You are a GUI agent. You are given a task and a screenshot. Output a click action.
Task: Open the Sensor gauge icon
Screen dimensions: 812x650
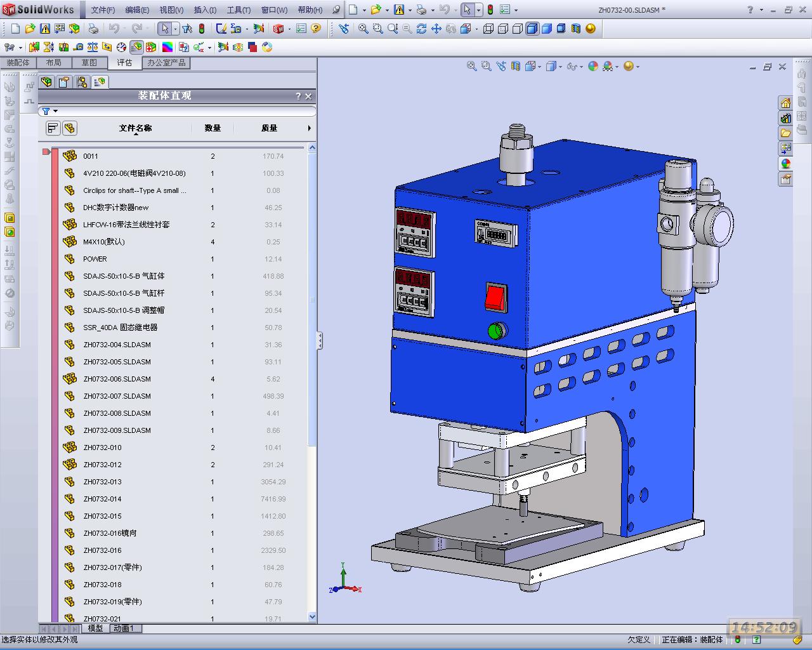[x=121, y=47]
